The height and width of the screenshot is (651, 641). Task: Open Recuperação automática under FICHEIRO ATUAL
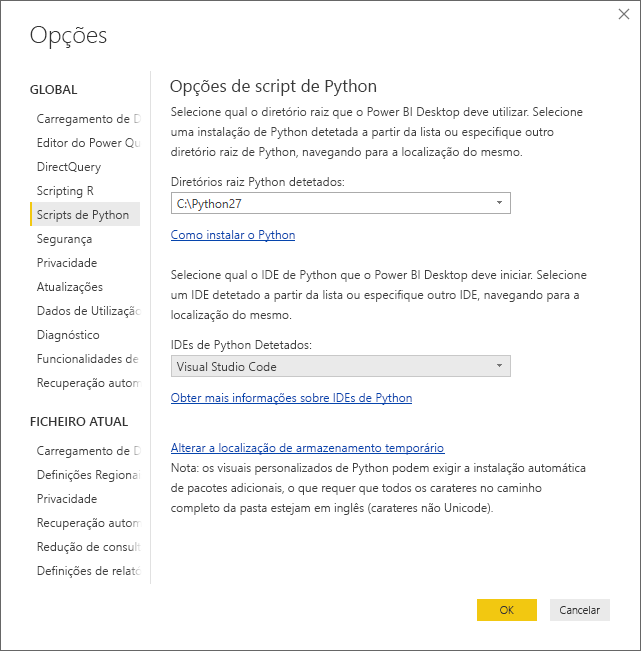pos(88,523)
